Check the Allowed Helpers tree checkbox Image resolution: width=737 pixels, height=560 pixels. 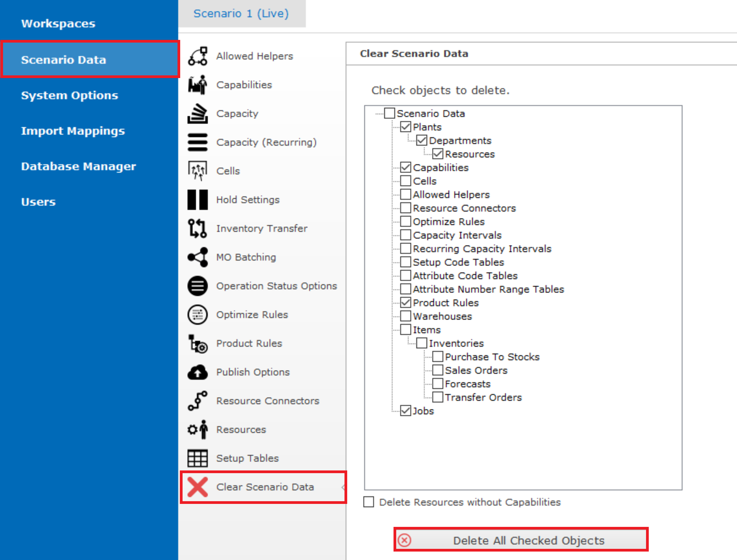point(406,194)
